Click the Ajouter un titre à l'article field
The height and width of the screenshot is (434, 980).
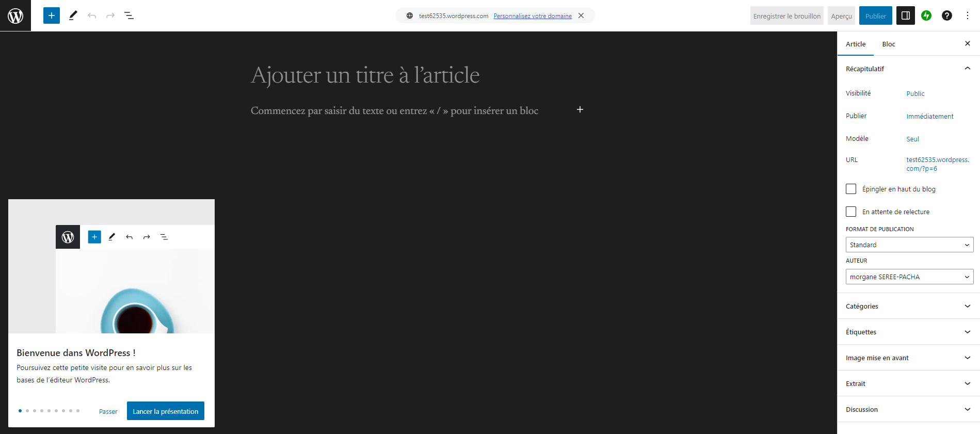click(x=365, y=75)
